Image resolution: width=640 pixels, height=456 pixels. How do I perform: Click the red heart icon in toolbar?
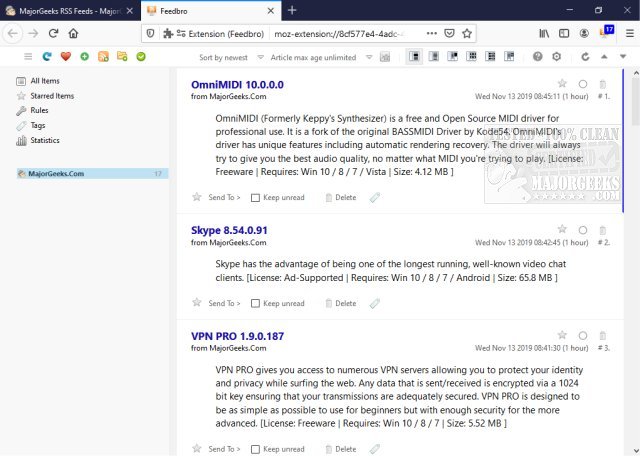(x=66, y=57)
